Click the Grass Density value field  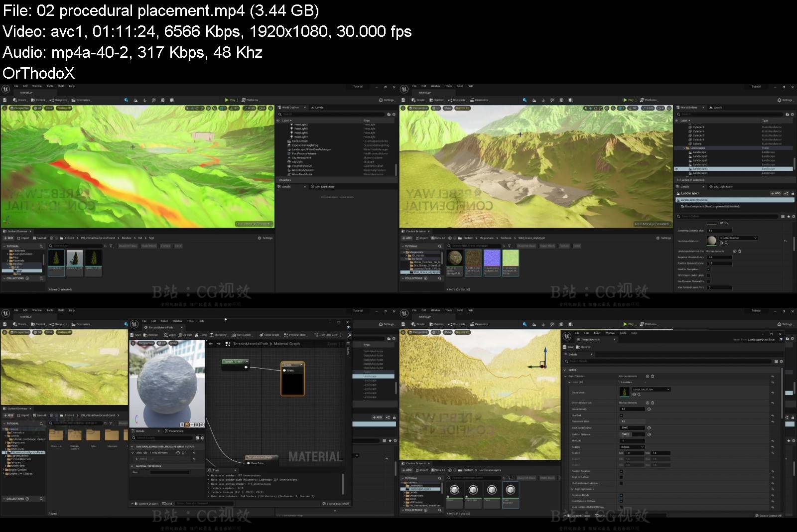[x=632, y=409]
